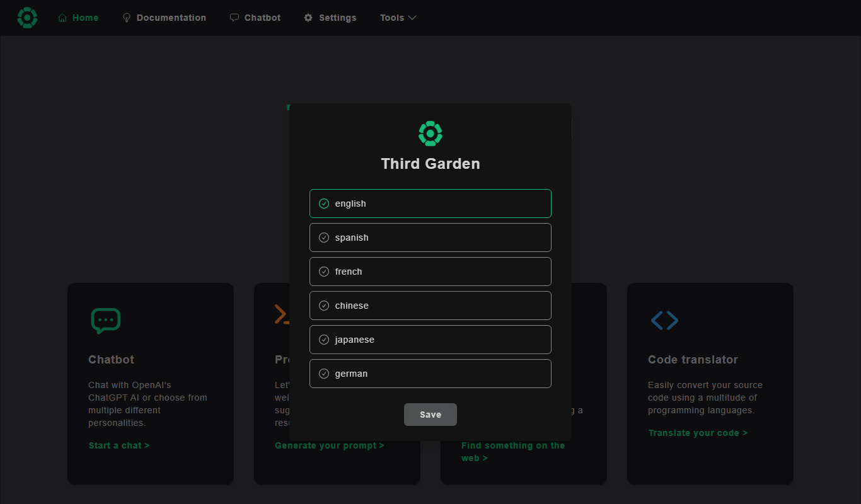Click the Chatbot speech bubble nav icon
Screen dimensions: 861x504
click(x=234, y=18)
